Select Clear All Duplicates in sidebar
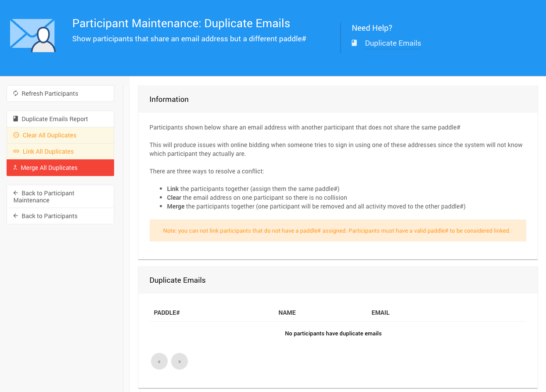 (x=50, y=135)
